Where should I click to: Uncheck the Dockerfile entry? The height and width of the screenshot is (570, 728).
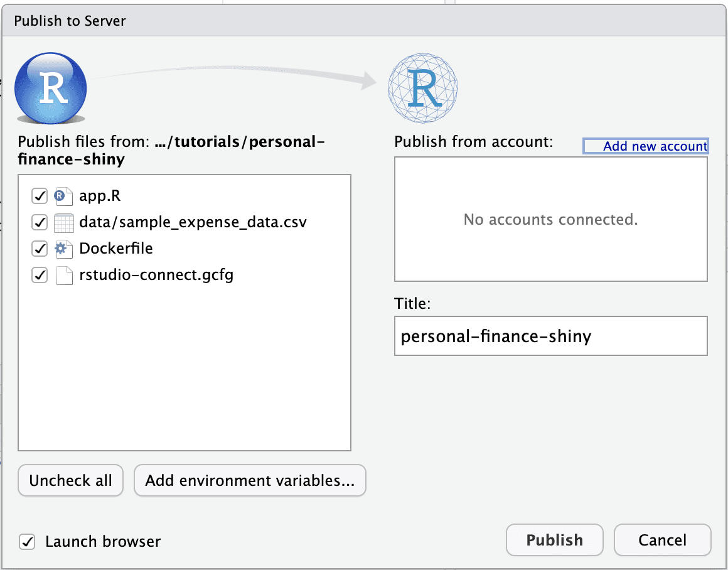coord(39,248)
